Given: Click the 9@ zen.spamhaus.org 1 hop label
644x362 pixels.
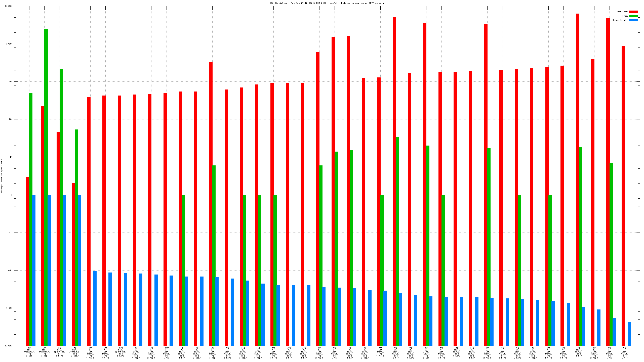Looking at the screenshot, I should (29, 352).
